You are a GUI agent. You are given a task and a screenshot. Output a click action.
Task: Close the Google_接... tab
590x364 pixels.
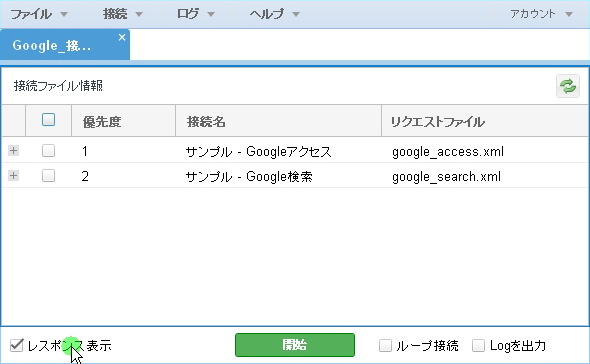point(122,37)
